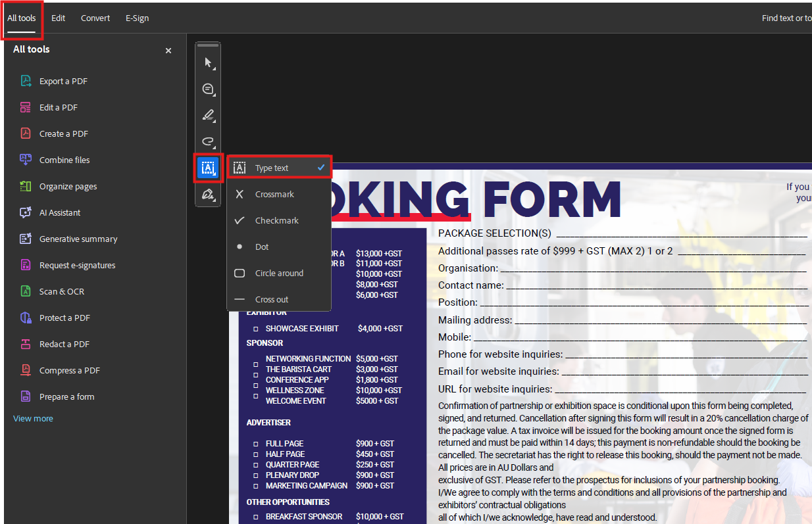Click the Organisation line on the form

(x=653, y=270)
